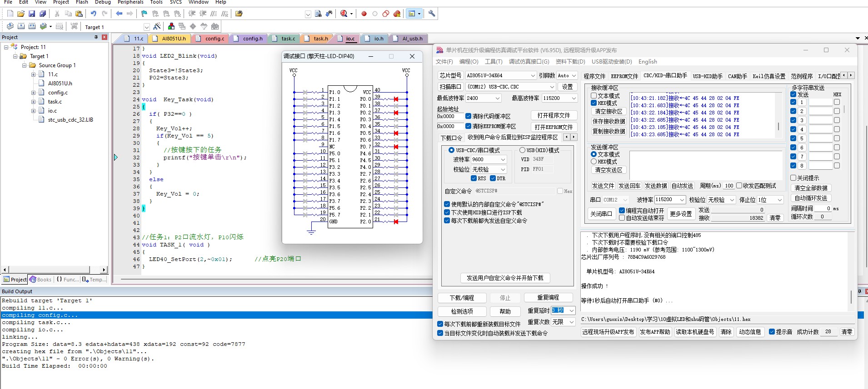
Task: Collapse Source Group 1 in Project tree
Action: coord(24,65)
